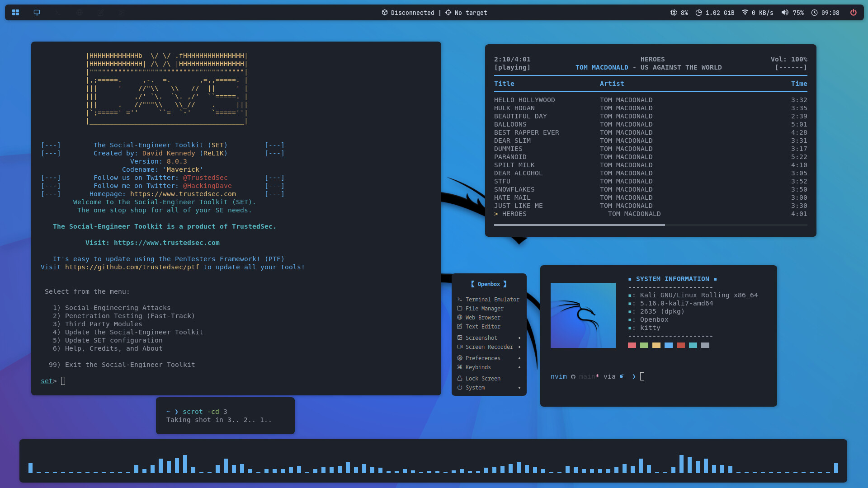
Task: Select SNOWFLAKES track in playlist
Action: (x=651, y=189)
